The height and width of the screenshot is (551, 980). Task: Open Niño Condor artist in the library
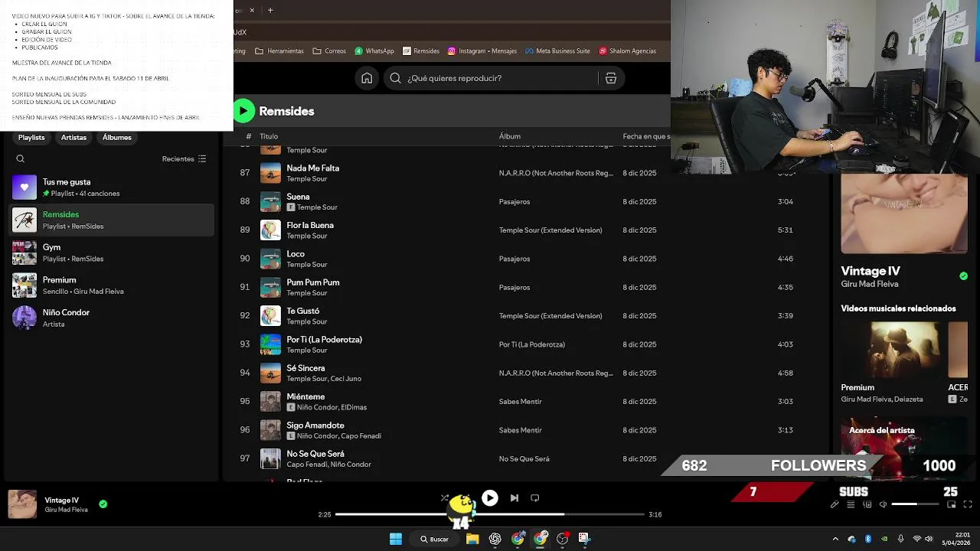pyautogui.click(x=112, y=318)
